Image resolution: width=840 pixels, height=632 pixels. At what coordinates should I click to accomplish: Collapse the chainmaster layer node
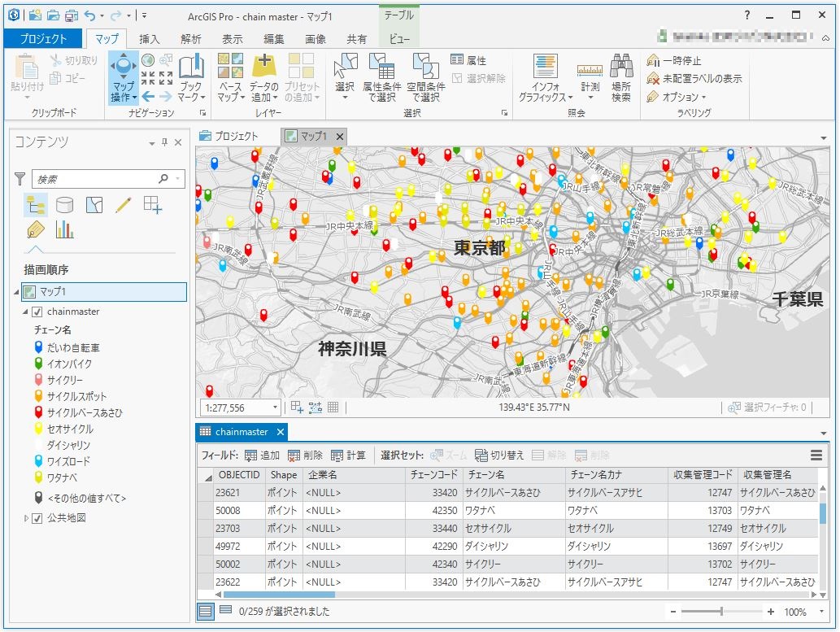click(x=25, y=312)
